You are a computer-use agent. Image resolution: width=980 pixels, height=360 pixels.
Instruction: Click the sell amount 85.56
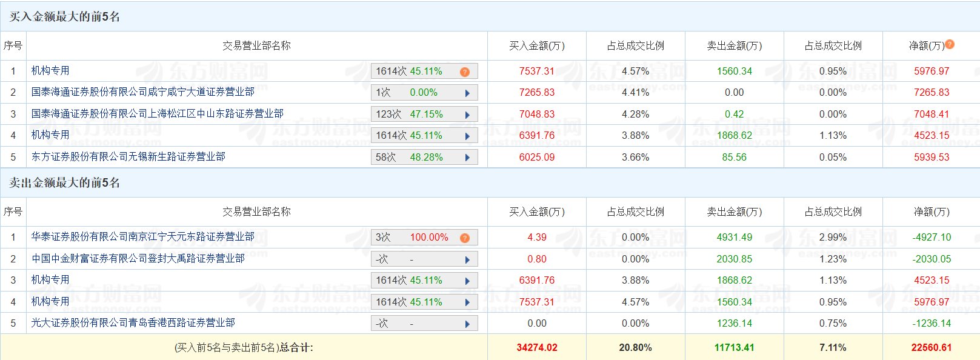[735, 157]
